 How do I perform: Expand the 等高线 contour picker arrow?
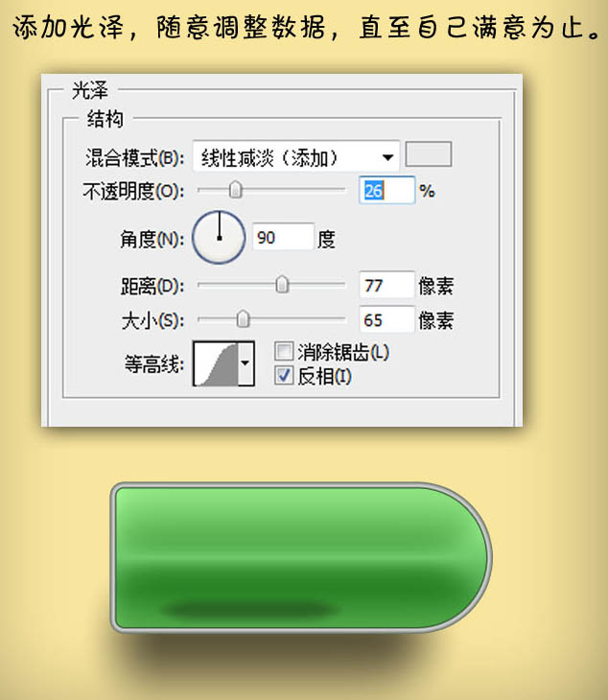click(x=246, y=363)
